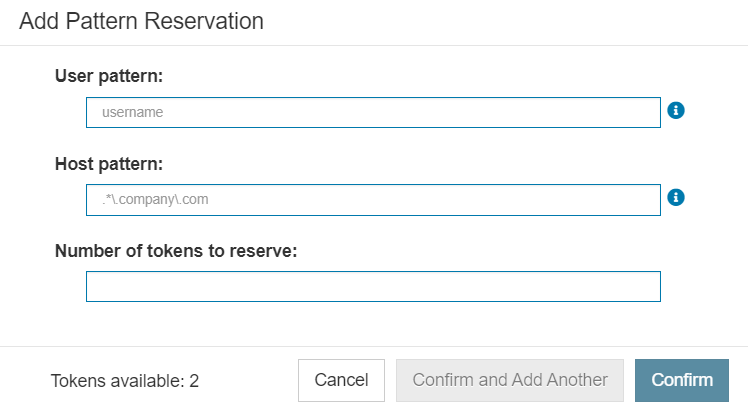Click Confirm and Add Another button

pyautogui.click(x=509, y=380)
